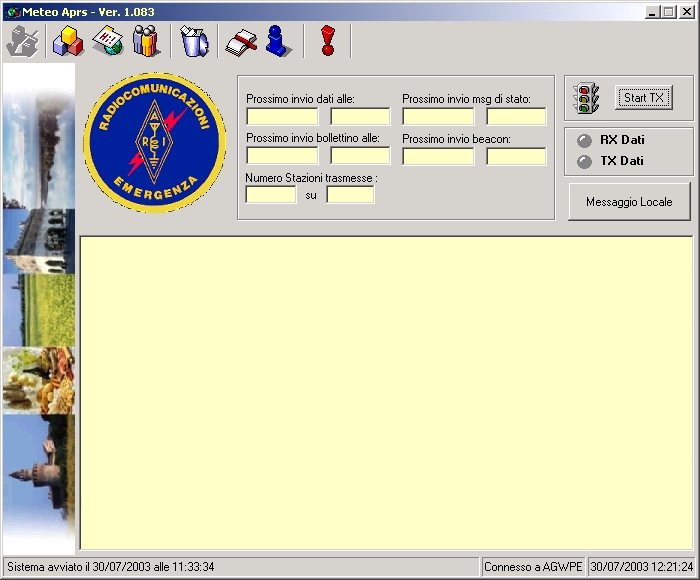Click second field under Prossimo invio bollettino alle
Screen dimensions: 700x580
[360, 156]
